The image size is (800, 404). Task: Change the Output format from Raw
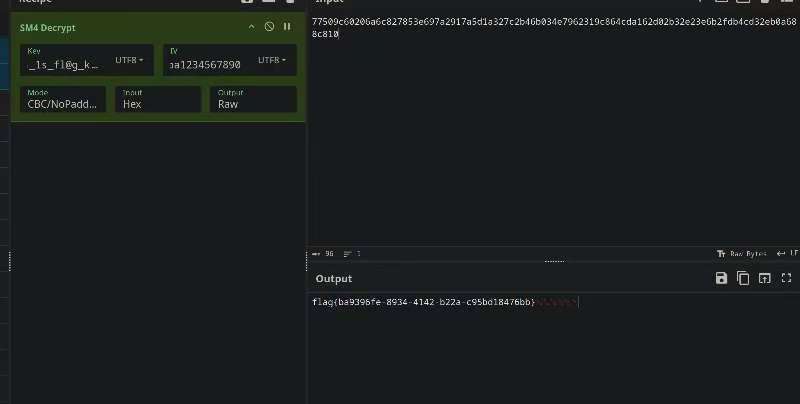pyautogui.click(x=253, y=99)
